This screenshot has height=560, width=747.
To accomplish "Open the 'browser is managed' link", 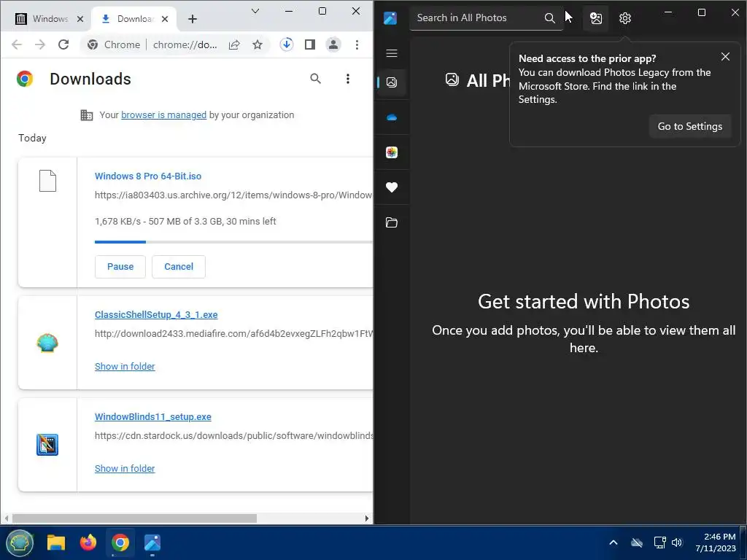I will [x=164, y=114].
